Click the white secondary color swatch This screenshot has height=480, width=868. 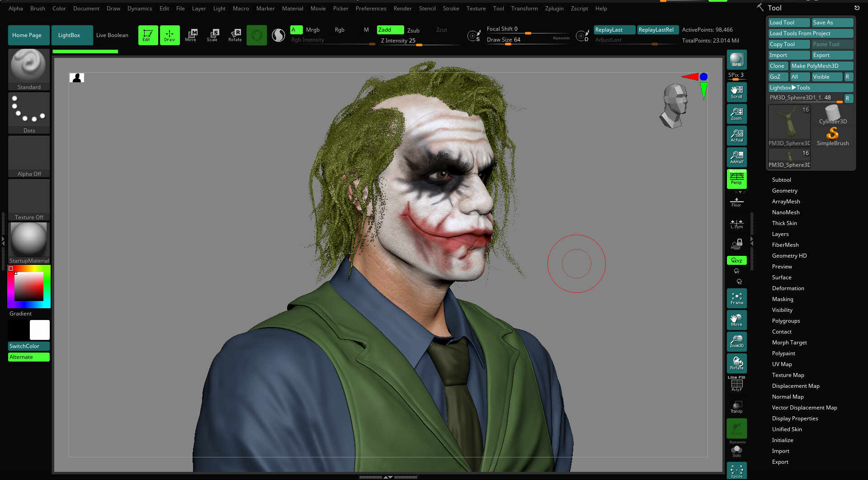(40, 330)
